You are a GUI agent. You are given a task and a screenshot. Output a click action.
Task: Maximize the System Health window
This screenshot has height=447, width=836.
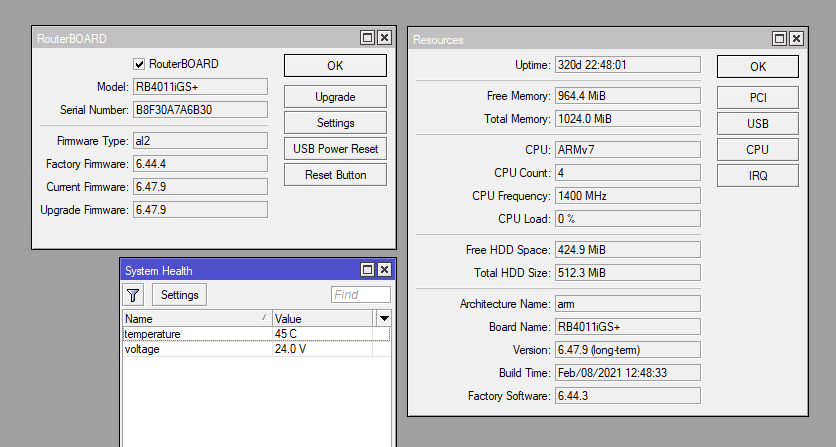point(367,270)
